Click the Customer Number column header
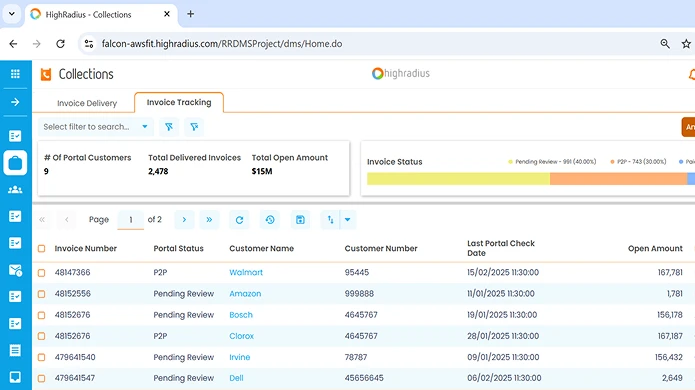Image resolution: width=695 pixels, height=390 pixels. click(x=381, y=248)
